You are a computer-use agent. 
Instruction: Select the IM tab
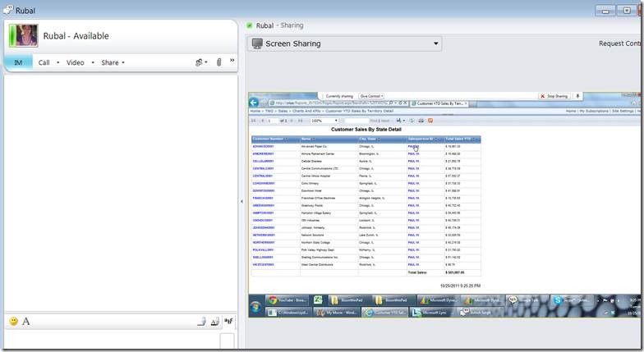tap(18, 62)
